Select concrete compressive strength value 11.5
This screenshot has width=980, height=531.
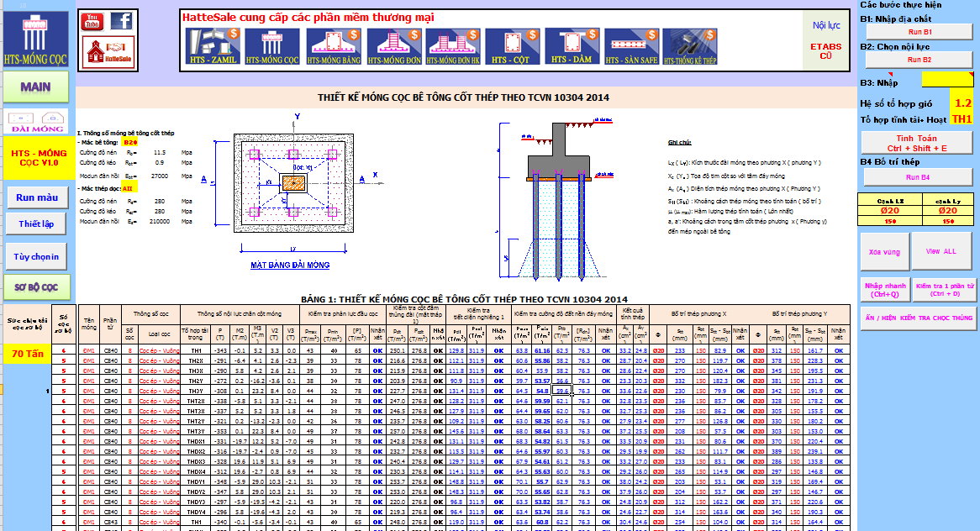160,152
